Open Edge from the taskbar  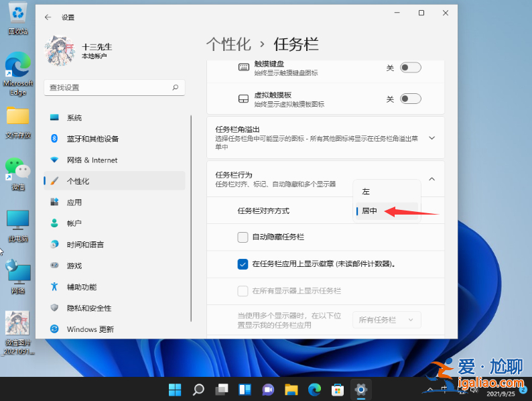[314, 390]
